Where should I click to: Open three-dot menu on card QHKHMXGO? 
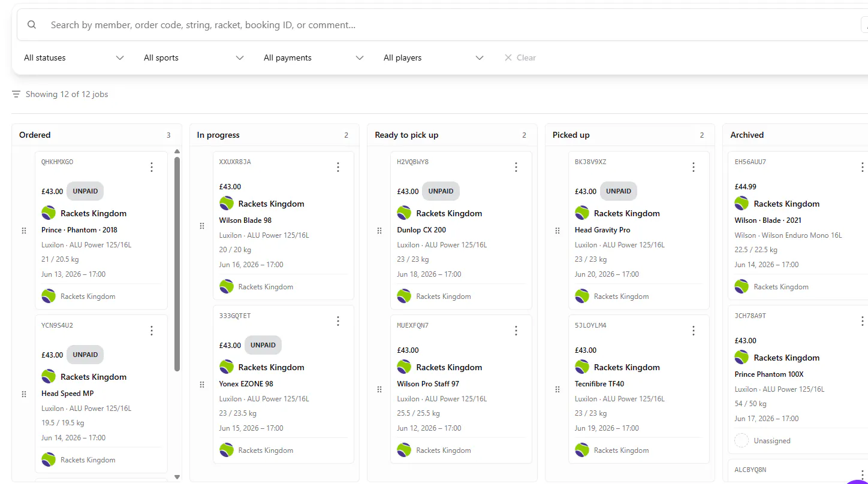click(x=152, y=167)
